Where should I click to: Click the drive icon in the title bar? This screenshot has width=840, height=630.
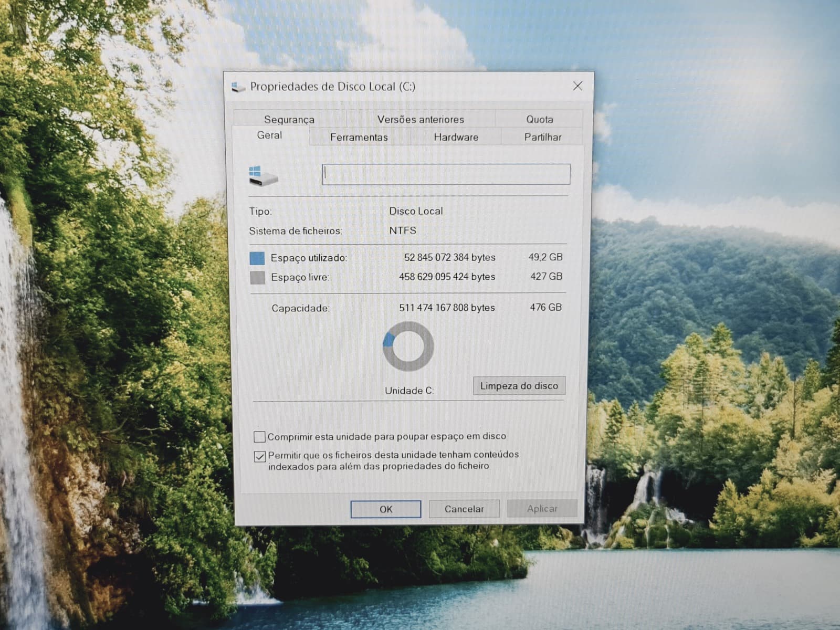click(x=238, y=87)
